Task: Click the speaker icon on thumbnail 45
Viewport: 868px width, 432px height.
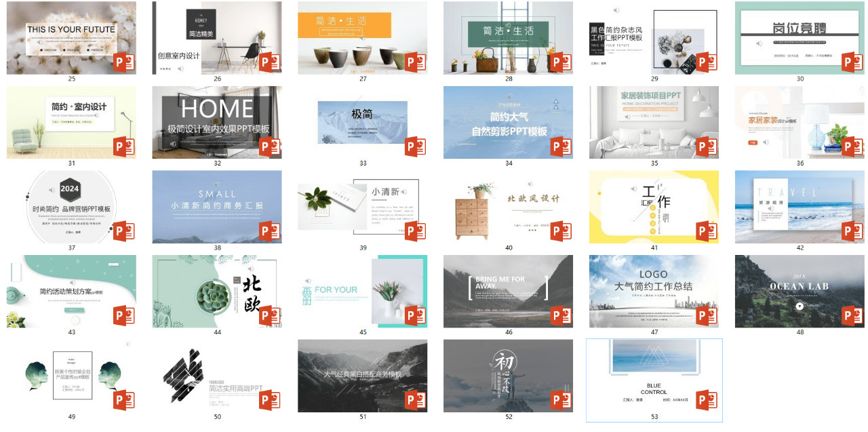Action: (308, 281)
